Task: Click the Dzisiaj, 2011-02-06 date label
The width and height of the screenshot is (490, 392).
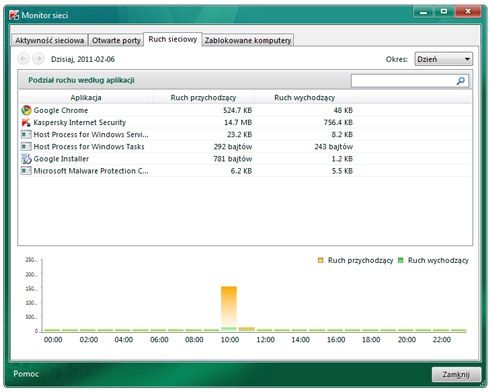Action: (x=83, y=59)
